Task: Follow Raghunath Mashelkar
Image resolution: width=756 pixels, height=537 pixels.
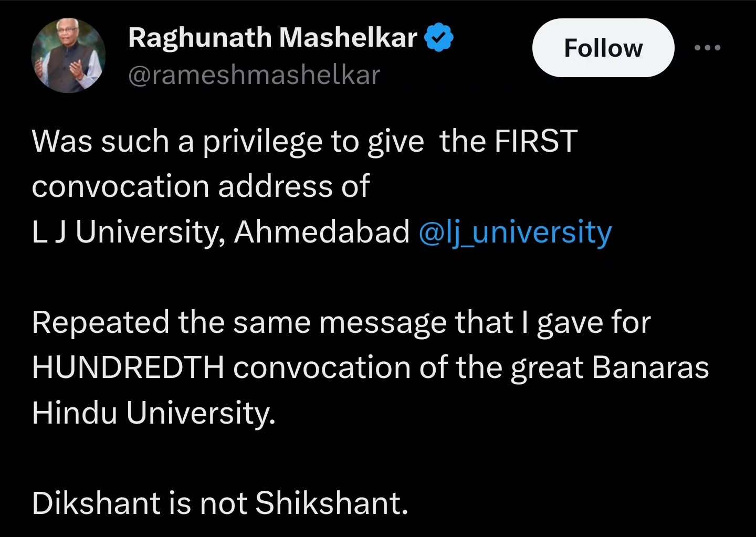Action: [x=603, y=48]
